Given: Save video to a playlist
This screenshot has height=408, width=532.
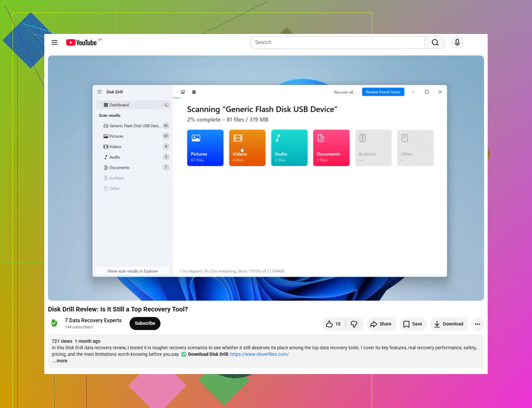Looking at the screenshot, I should pyautogui.click(x=413, y=324).
